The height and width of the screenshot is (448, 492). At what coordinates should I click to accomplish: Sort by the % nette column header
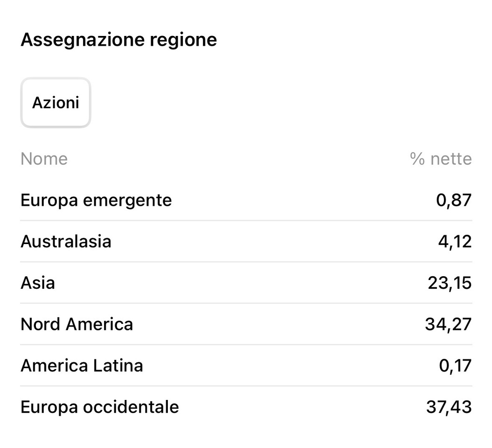click(x=441, y=159)
